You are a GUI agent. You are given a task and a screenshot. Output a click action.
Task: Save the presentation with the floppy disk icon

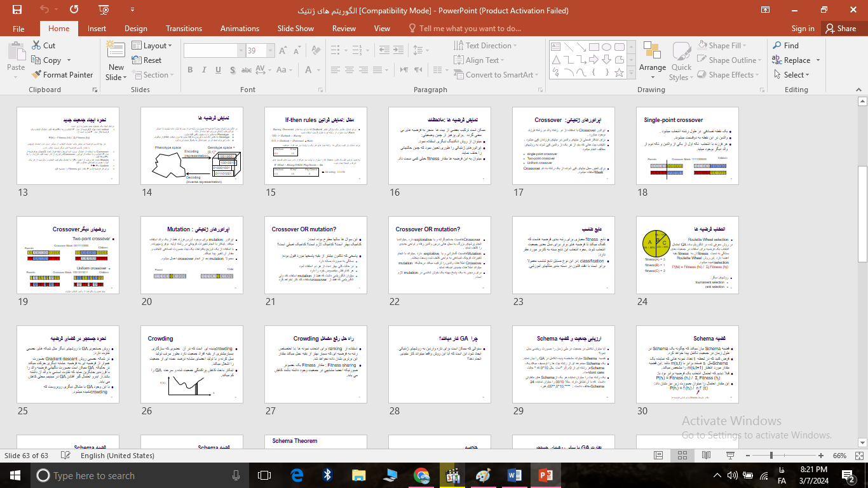(17, 10)
